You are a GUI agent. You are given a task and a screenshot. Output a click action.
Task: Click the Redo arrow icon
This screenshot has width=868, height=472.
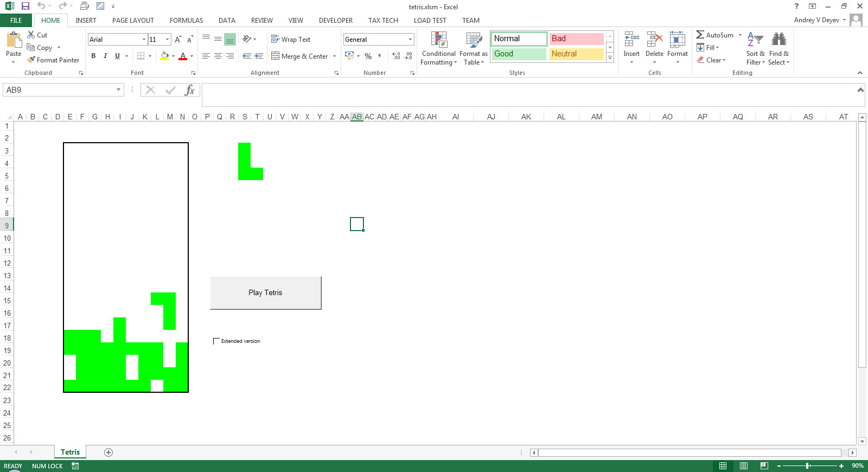(62, 6)
